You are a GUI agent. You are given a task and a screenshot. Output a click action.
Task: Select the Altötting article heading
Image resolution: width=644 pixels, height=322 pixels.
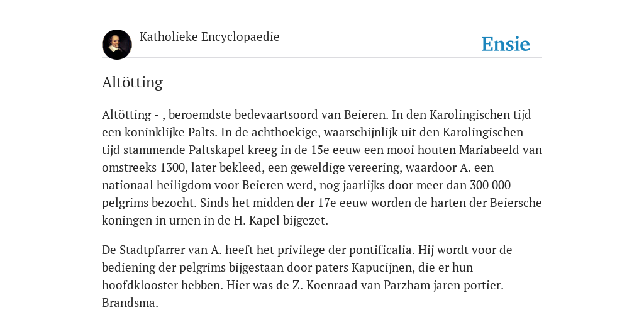tap(132, 82)
